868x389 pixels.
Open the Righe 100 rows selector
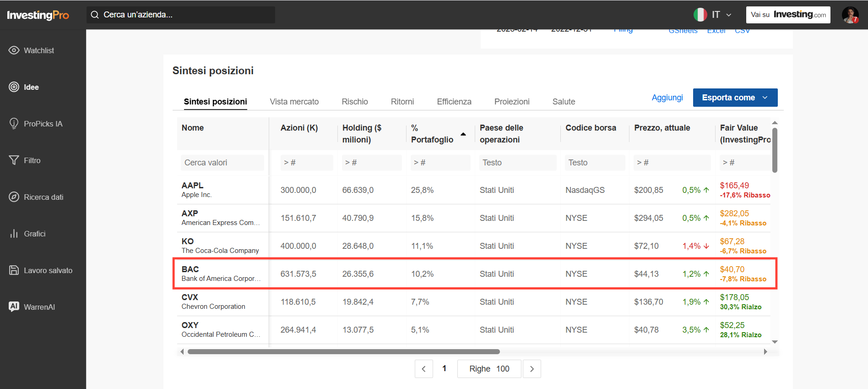coord(489,369)
